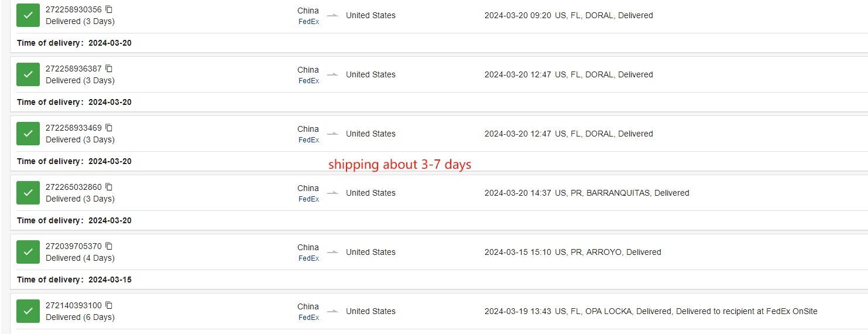Copy tracking number 272140393100
868x334 pixels.
point(109,305)
